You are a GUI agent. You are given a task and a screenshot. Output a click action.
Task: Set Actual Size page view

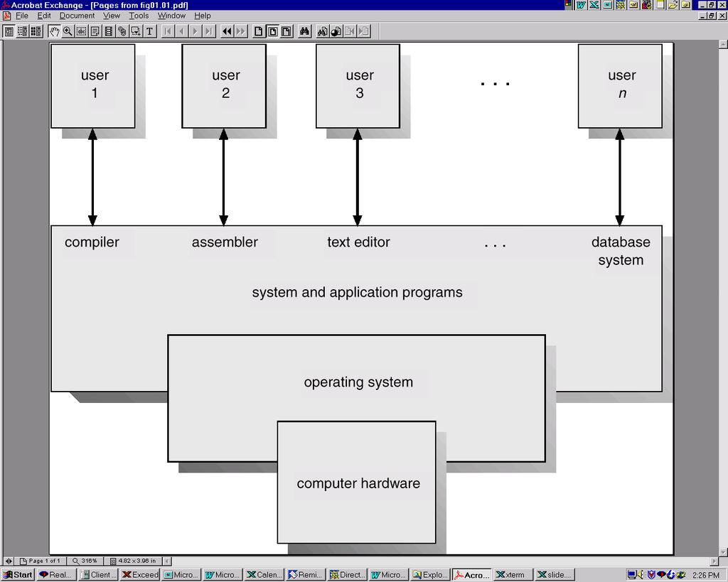[x=259, y=31]
